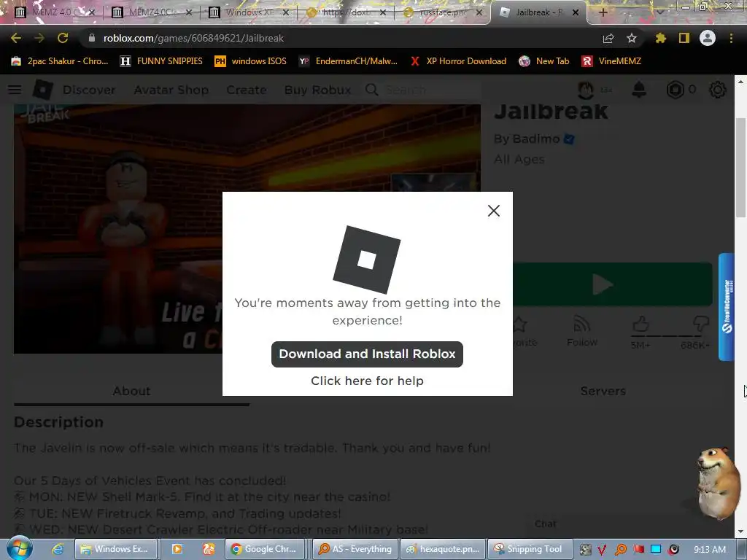Click Roblox home logo in navbar

43,90
